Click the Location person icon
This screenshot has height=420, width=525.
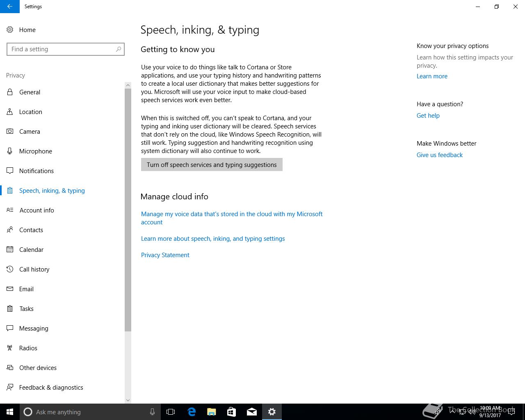[x=10, y=112]
